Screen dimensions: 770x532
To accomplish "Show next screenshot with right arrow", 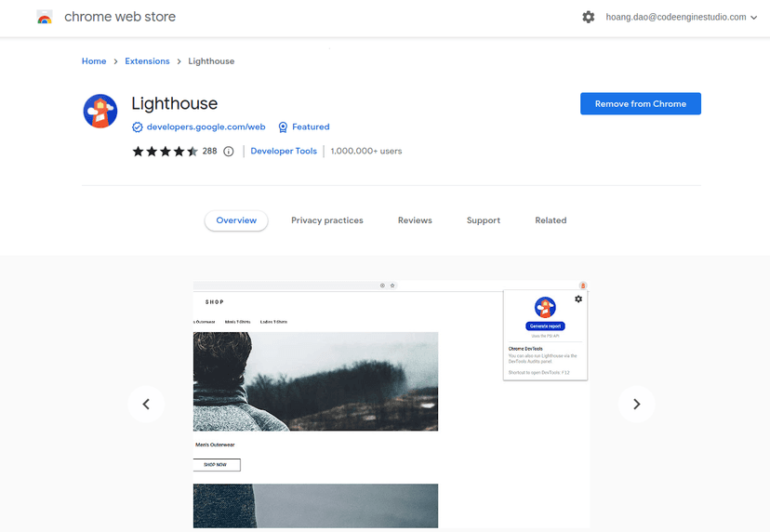I will coord(636,404).
